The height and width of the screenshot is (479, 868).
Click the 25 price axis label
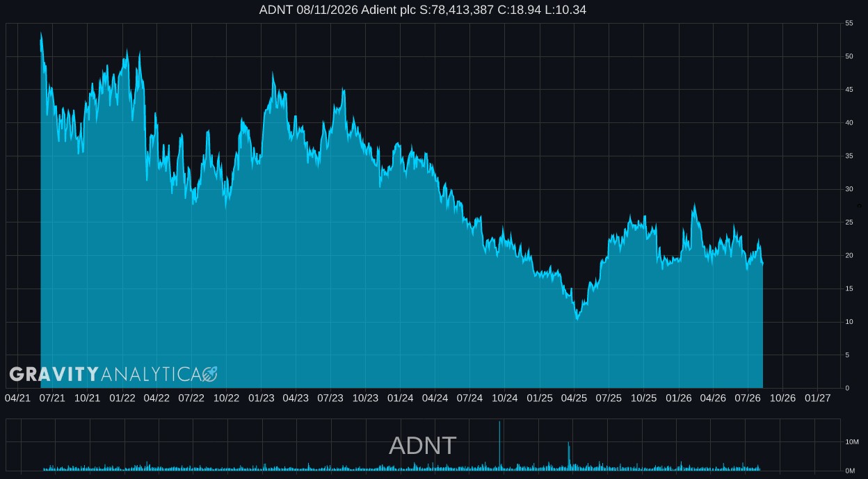[x=849, y=222]
